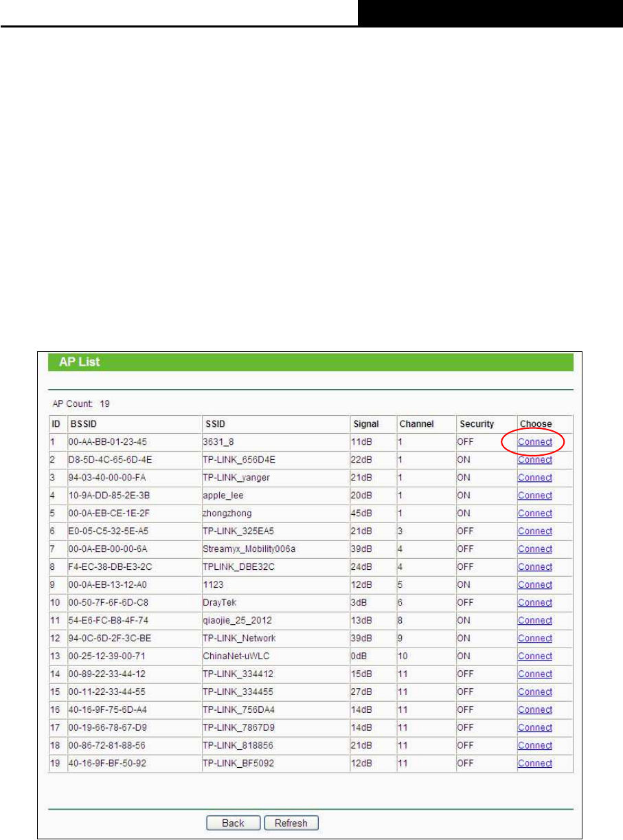Click the 3dB signal value

click(x=359, y=603)
